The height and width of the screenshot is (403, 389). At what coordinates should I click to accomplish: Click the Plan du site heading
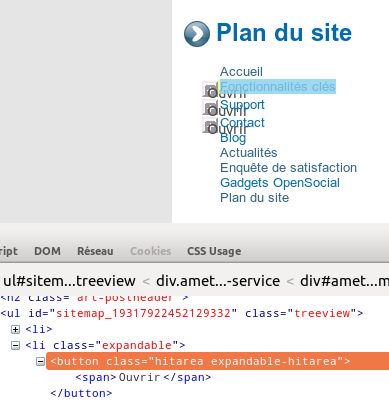click(284, 33)
